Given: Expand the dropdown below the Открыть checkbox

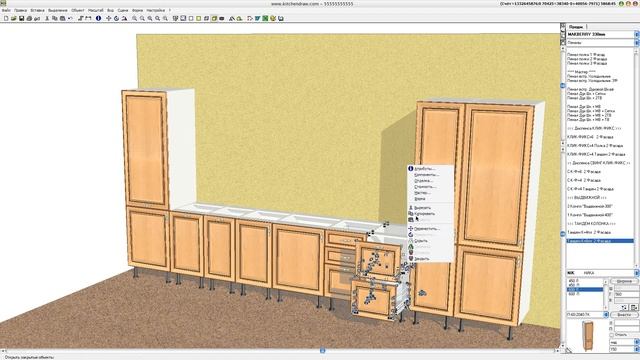Looking at the screenshot, I should coord(637,342).
